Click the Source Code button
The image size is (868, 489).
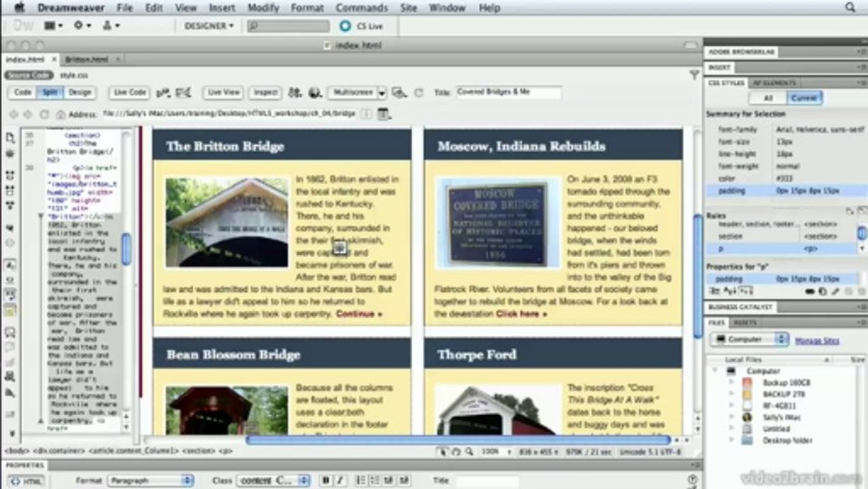click(x=29, y=75)
